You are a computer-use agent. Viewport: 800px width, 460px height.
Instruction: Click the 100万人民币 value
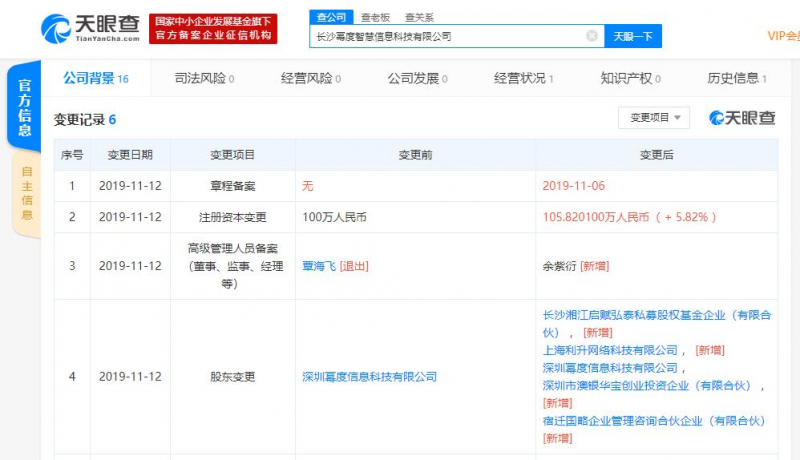point(335,217)
